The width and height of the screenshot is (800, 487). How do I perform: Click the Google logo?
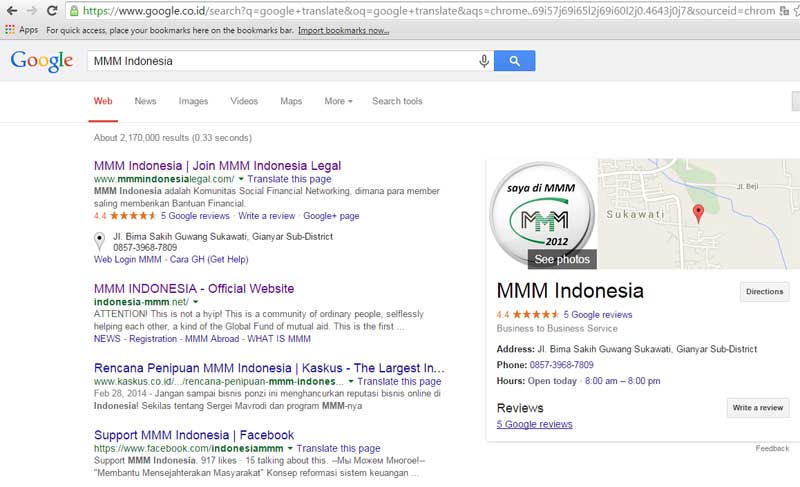(42, 61)
